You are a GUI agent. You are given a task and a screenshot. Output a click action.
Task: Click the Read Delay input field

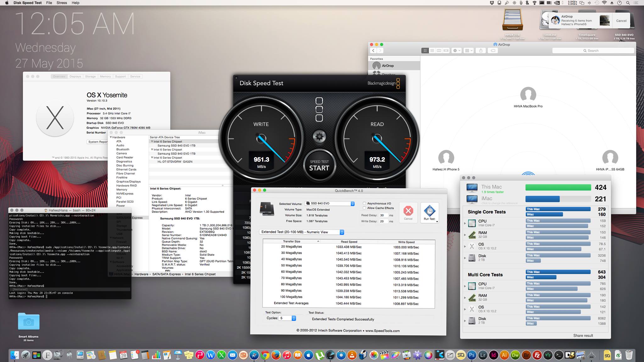click(383, 215)
